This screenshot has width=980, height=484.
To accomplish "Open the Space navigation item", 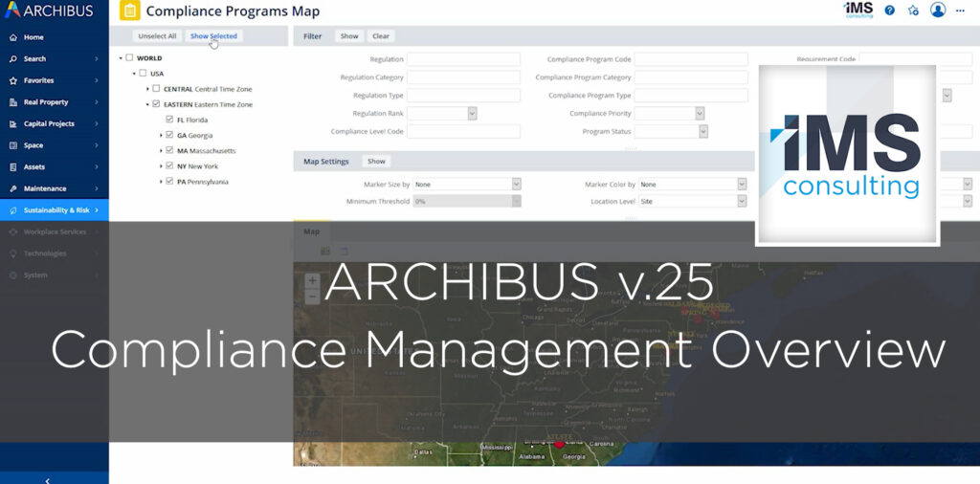I will click(x=55, y=145).
